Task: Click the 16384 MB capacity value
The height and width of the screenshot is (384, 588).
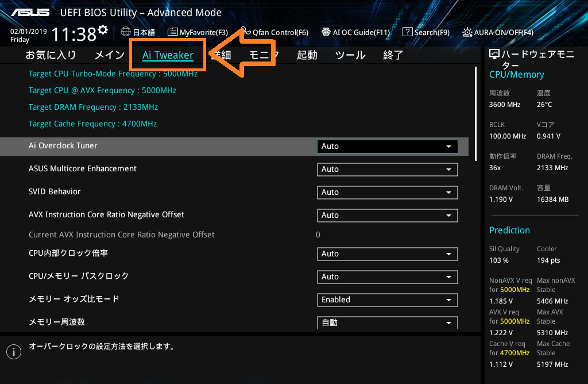Action: [x=553, y=199]
